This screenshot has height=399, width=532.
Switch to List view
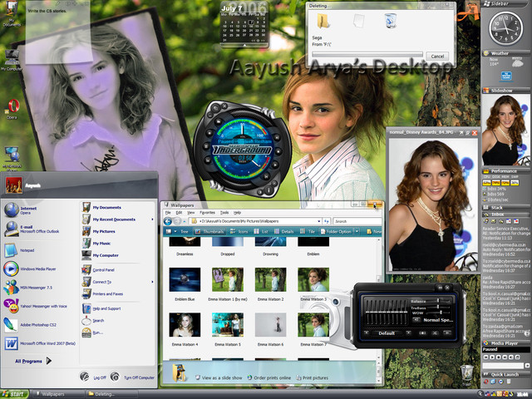tap(262, 231)
